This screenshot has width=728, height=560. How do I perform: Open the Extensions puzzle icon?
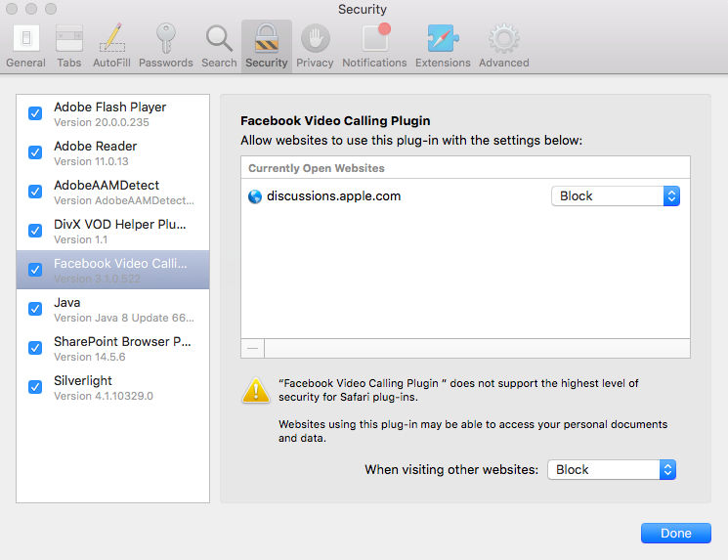tap(443, 38)
